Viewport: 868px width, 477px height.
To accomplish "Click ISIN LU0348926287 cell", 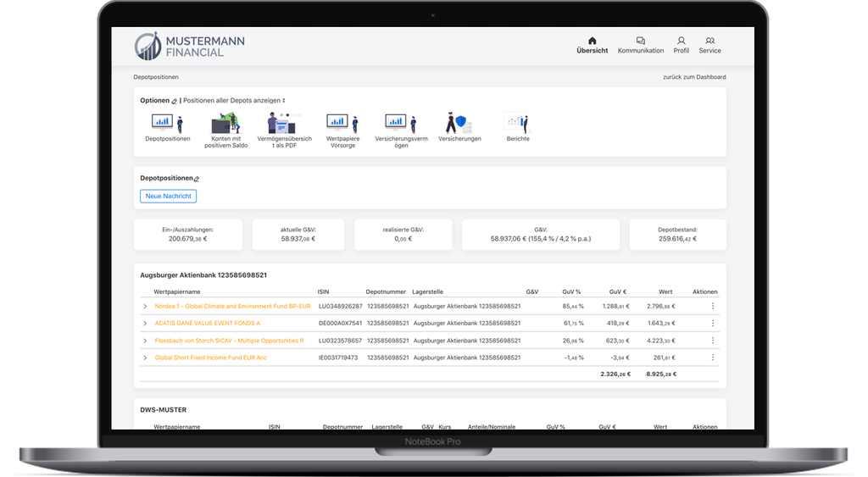I will [341, 306].
